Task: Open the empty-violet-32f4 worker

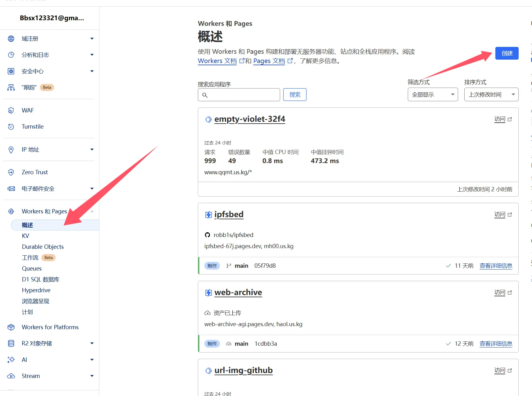Action: tap(250, 119)
